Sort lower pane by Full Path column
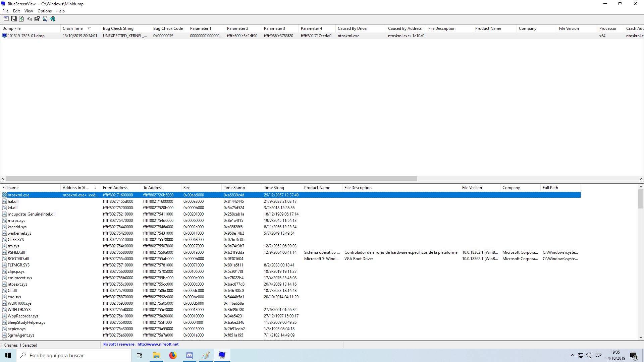 pos(560,188)
